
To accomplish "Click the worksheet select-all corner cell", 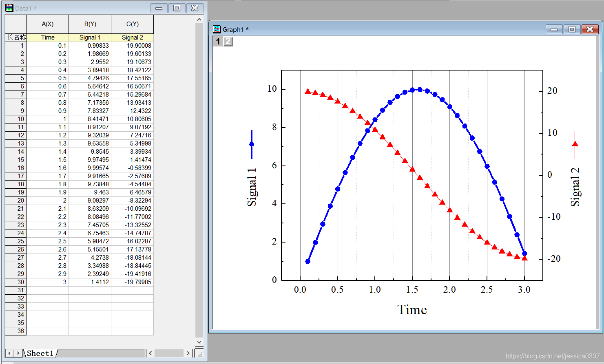I will [16, 24].
